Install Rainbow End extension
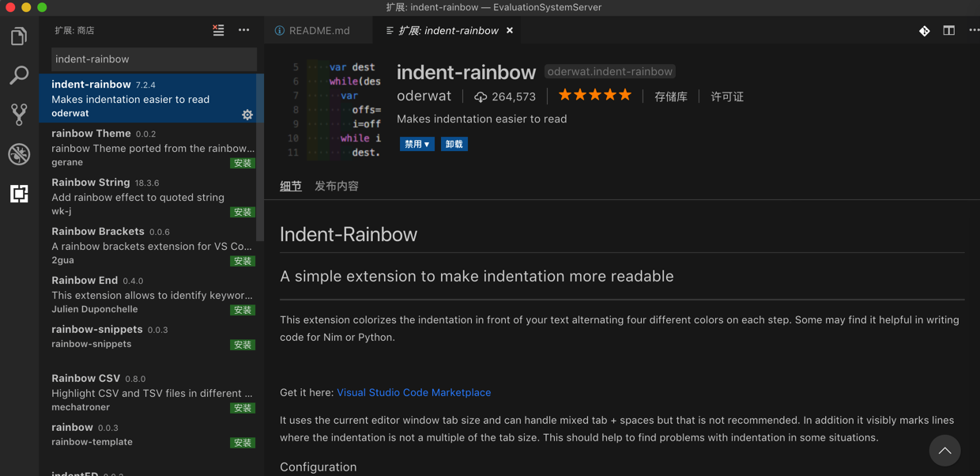The width and height of the screenshot is (980, 476). (x=243, y=310)
